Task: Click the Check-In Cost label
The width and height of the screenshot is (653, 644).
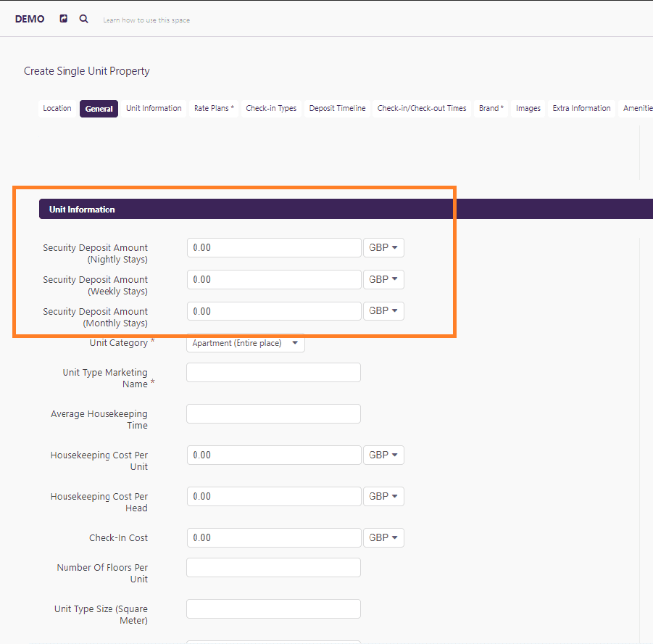Action: 118,537
